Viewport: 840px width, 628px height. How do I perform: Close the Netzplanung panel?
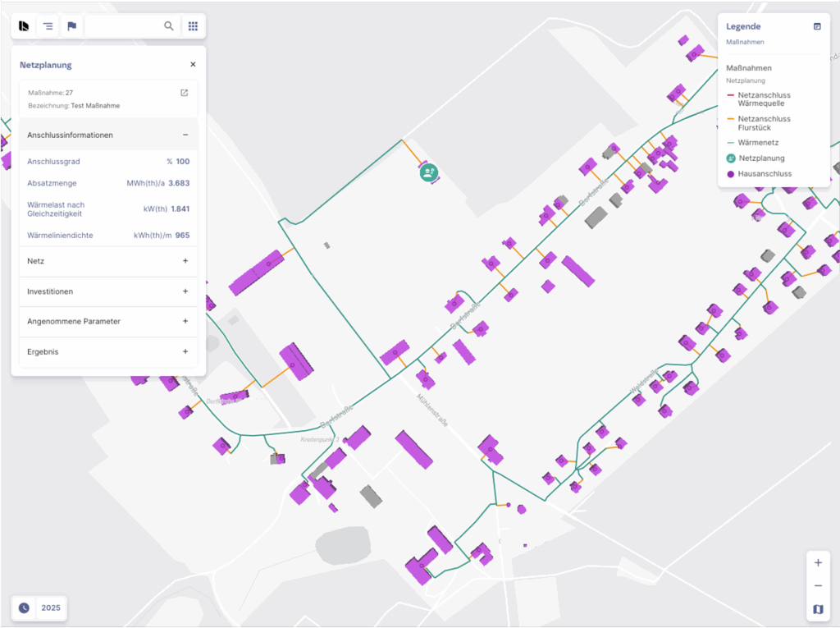click(x=193, y=64)
